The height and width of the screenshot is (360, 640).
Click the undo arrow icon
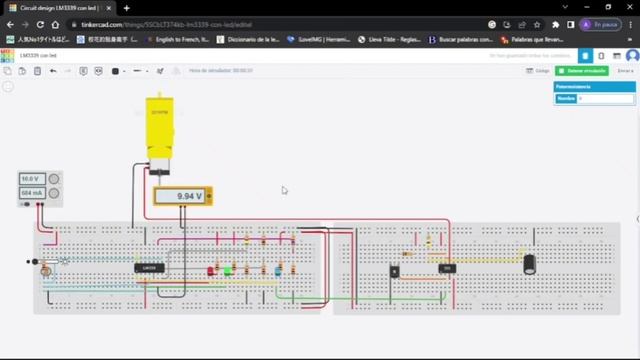pos(53,71)
